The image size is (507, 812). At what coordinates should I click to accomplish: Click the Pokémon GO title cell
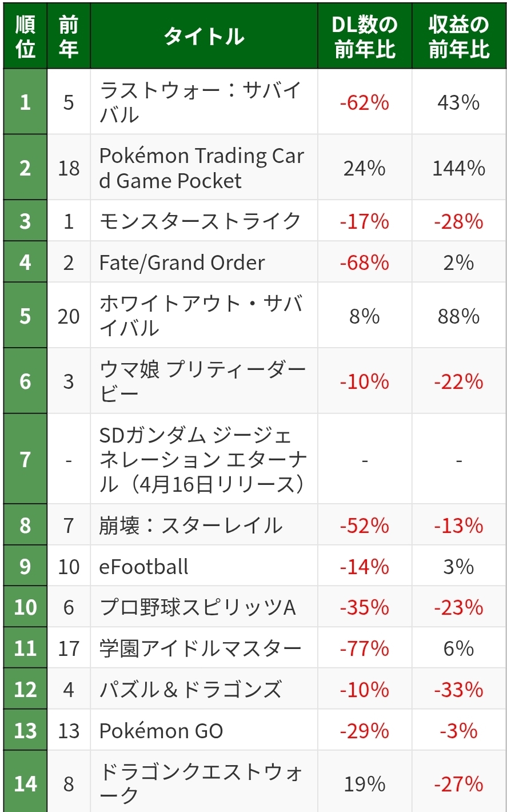[x=161, y=731]
